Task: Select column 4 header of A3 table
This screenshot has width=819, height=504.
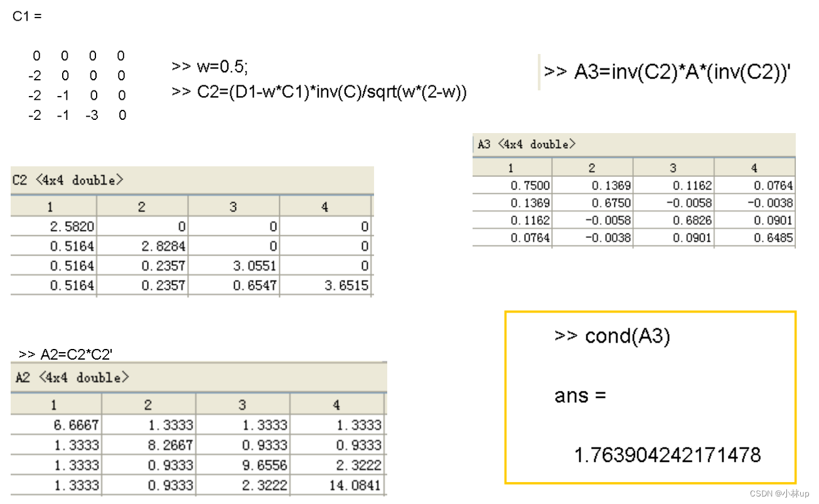Action: click(754, 168)
